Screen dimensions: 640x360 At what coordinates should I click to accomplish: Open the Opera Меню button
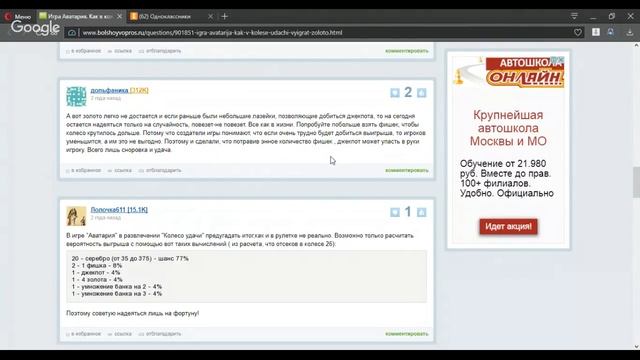[17, 16]
